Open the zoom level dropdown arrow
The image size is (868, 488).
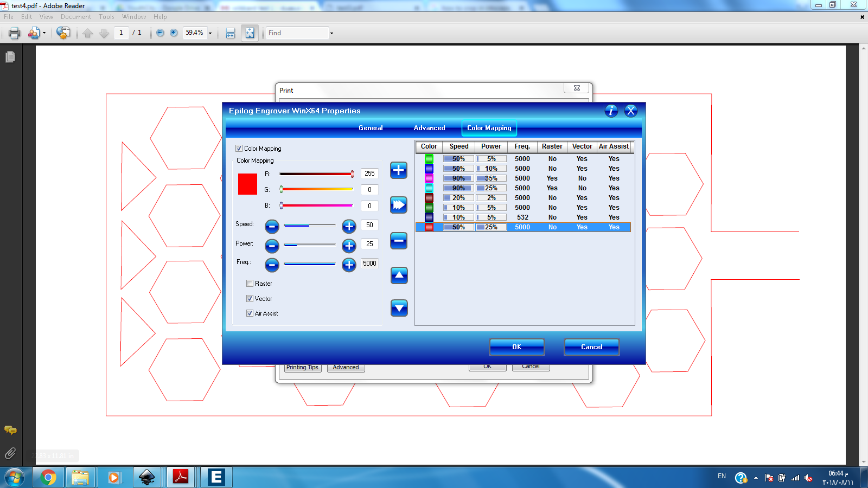[x=210, y=33]
